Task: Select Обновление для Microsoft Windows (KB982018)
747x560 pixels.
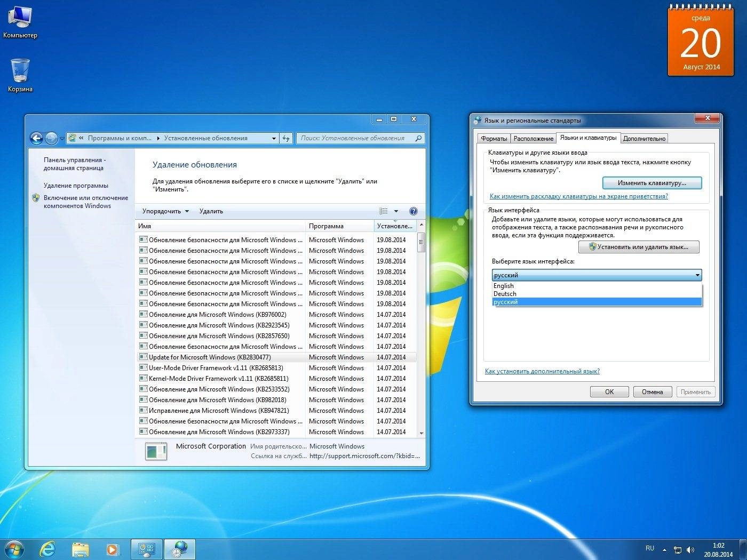Action: 277,400
